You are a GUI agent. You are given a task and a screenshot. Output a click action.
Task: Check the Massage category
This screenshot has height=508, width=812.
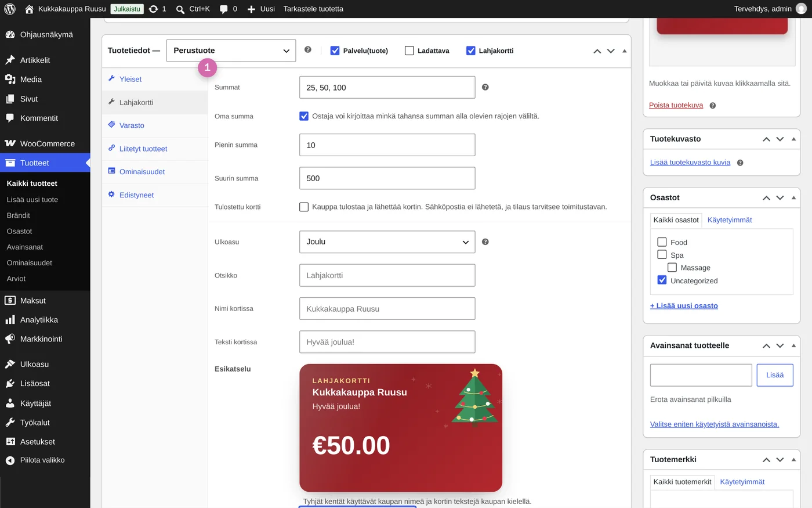[x=672, y=268]
